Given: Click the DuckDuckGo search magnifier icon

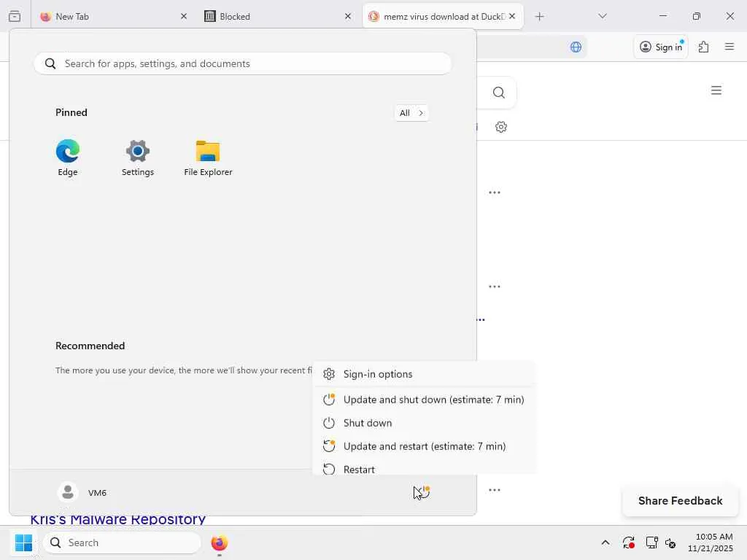Looking at the screenshot, I should pos(498,93).
